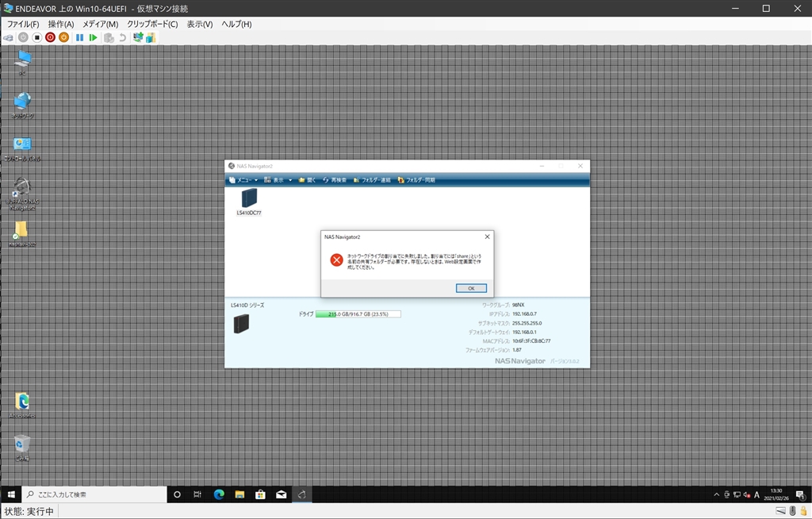812x519 pixels.
Task: Click IP address value 192.168.0.7
Action: 524,314
